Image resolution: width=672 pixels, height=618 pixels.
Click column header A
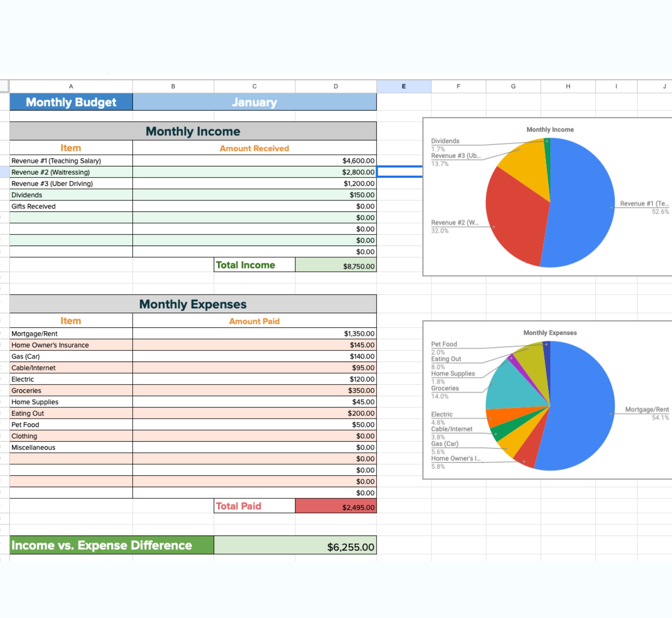[x=71, y=86]
